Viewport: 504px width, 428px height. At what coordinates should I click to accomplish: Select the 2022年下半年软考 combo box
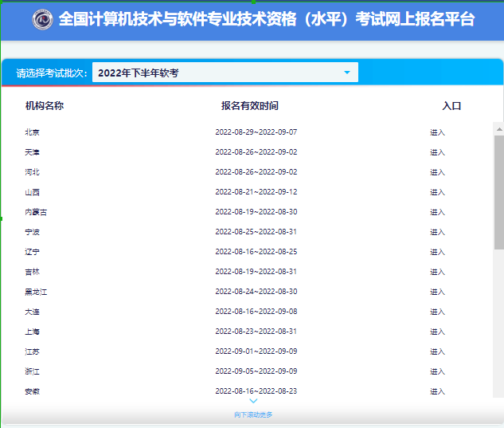(225, 73)
